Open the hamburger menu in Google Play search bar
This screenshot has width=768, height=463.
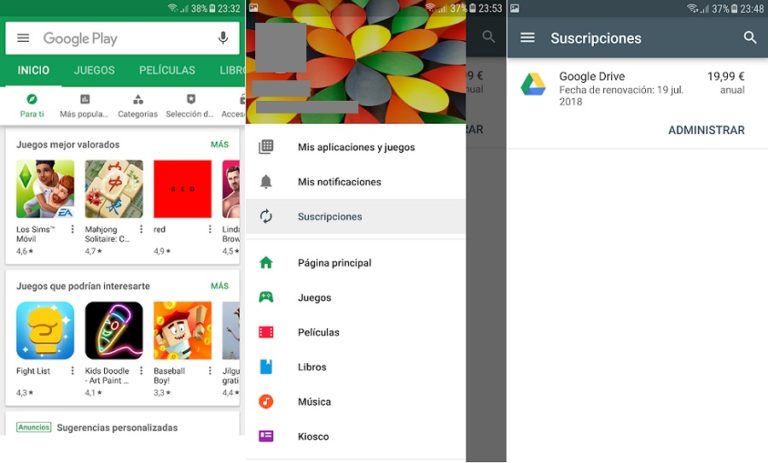(23, 38)
